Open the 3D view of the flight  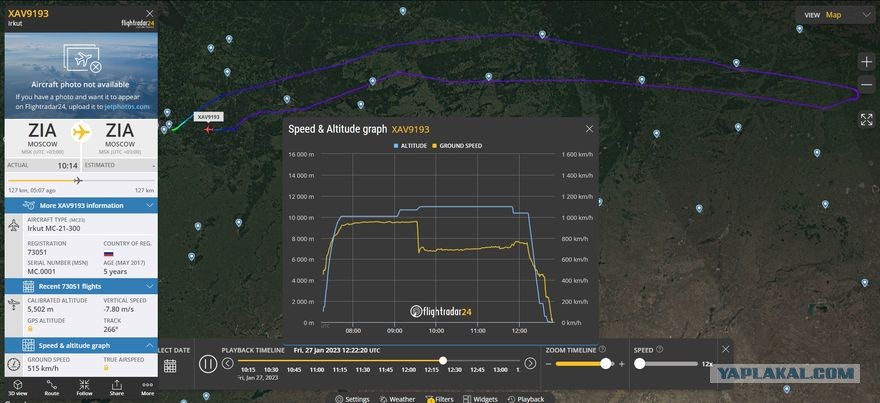pyautogui.click(x=17, y=388)
